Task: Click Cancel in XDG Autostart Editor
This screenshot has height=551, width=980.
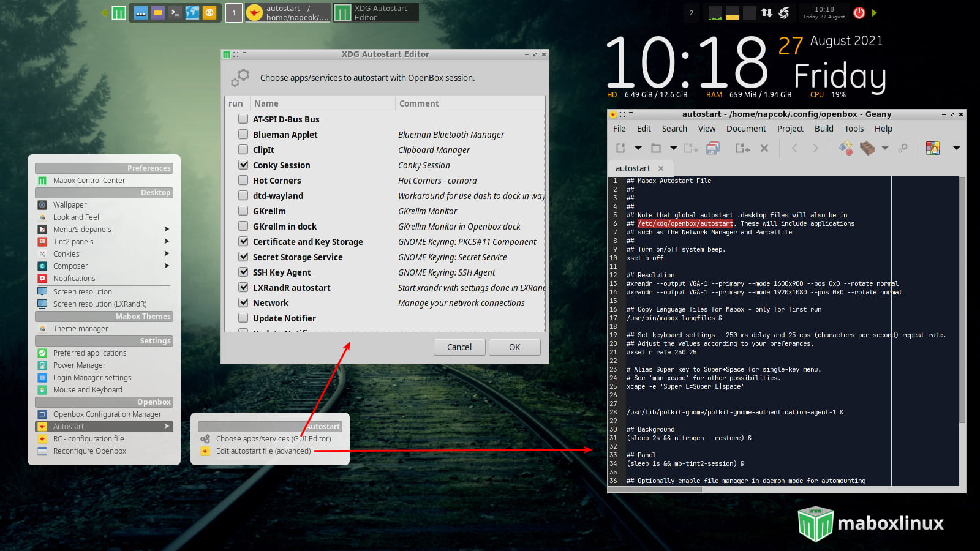Action: (x=459, y=347)
